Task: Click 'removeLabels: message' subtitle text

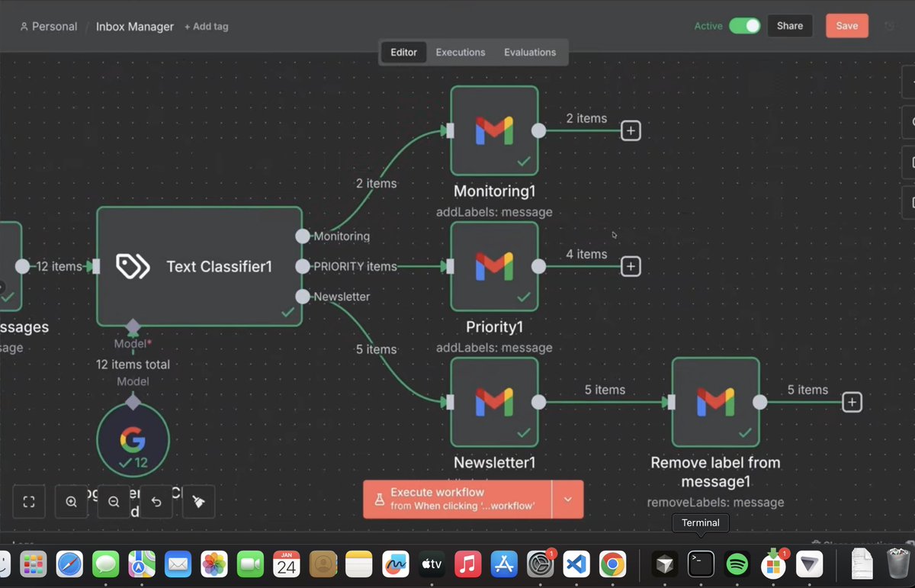Action: [x=715, y=503]
